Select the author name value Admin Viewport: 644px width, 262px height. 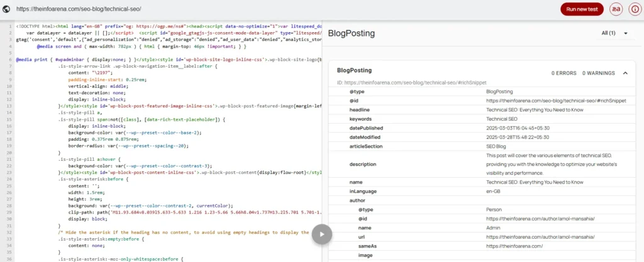tap(492, 228)
